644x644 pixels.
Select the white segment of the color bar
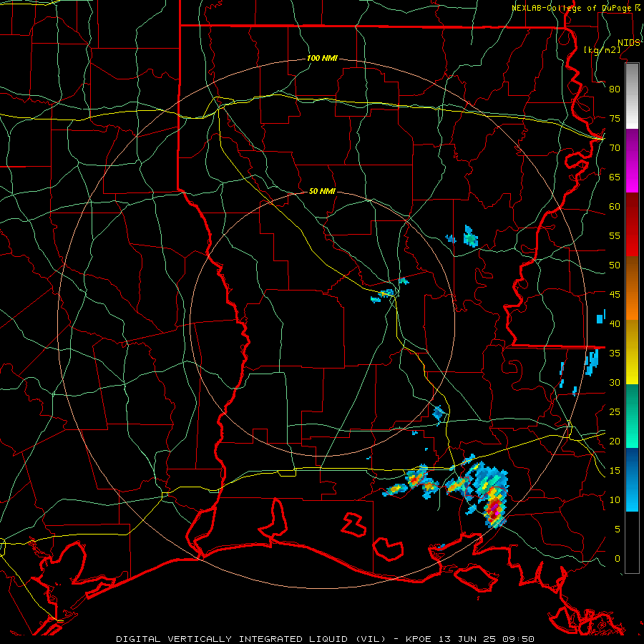[632, 96]
